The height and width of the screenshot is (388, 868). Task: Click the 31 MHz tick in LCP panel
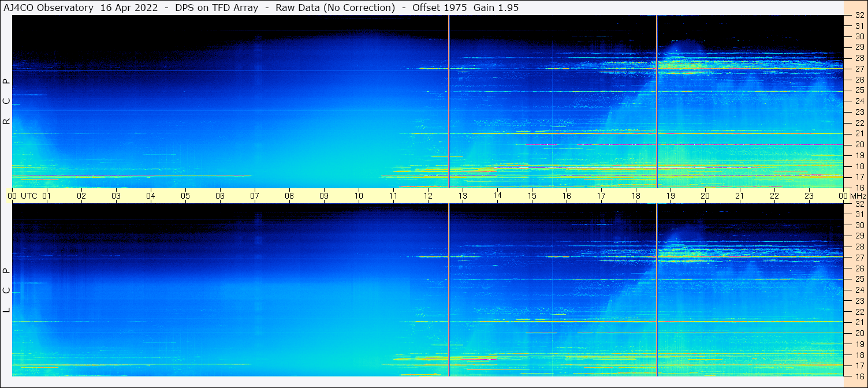click(859, 214)
